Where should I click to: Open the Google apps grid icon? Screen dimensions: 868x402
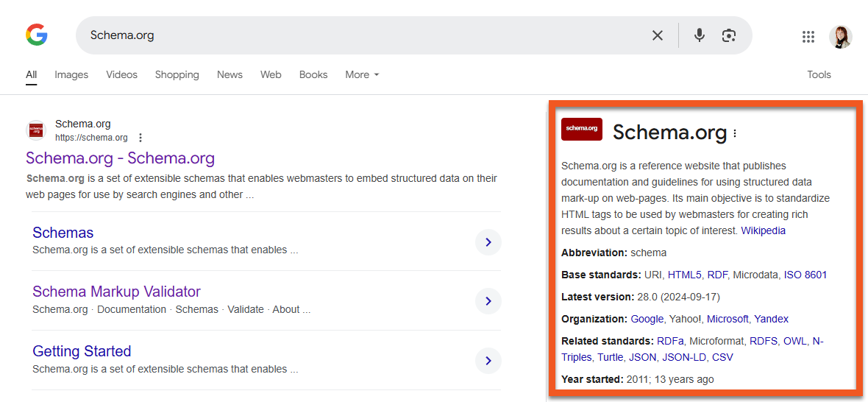click(x=808, y=37)
